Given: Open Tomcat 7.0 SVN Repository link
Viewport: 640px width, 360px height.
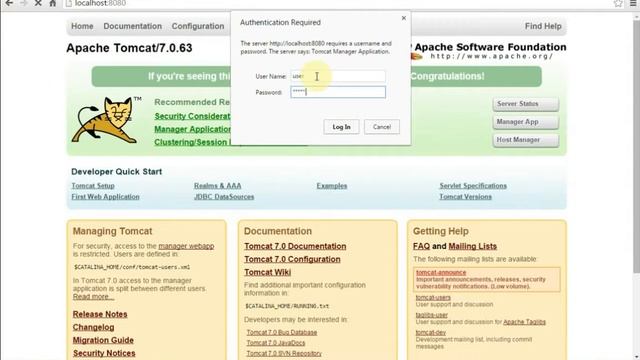Looking at the screenshot, I should click(284, 353).
